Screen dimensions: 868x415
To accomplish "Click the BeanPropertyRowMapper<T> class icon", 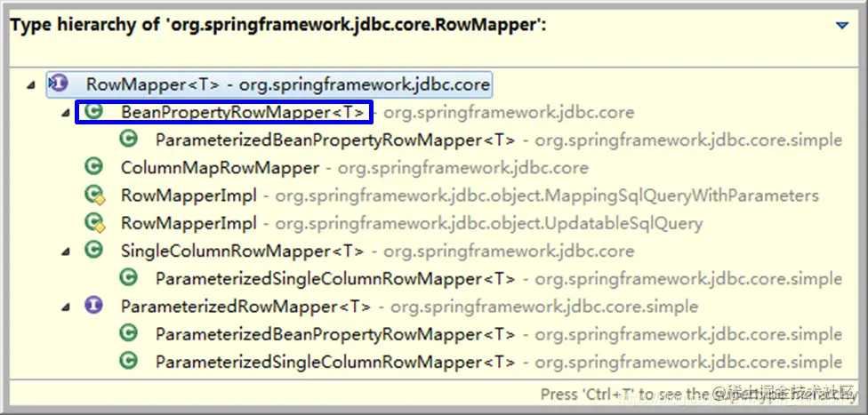I will tap(93, 112).
